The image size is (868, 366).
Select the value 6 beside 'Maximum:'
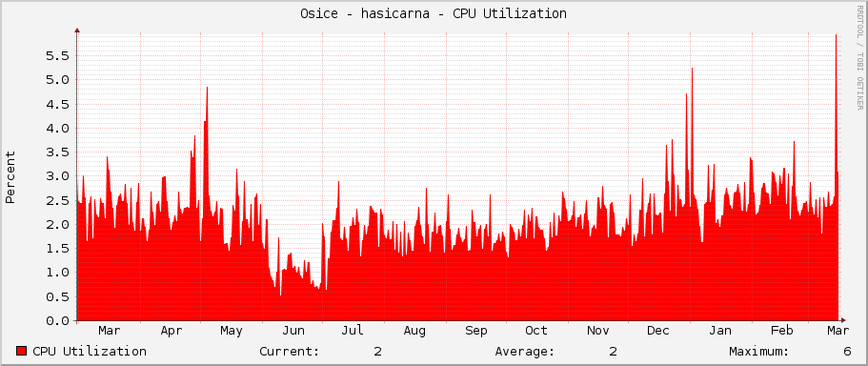[x=847, y=351]
